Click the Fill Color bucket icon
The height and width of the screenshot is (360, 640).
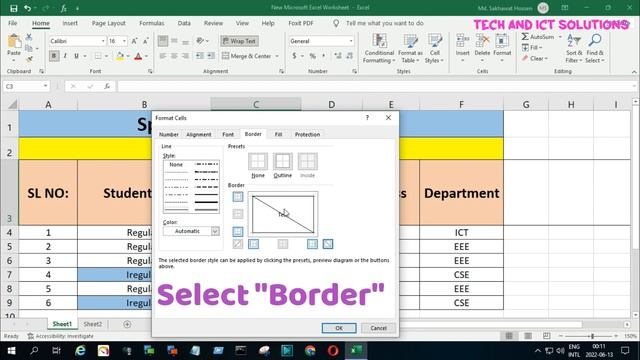[120, 56]
